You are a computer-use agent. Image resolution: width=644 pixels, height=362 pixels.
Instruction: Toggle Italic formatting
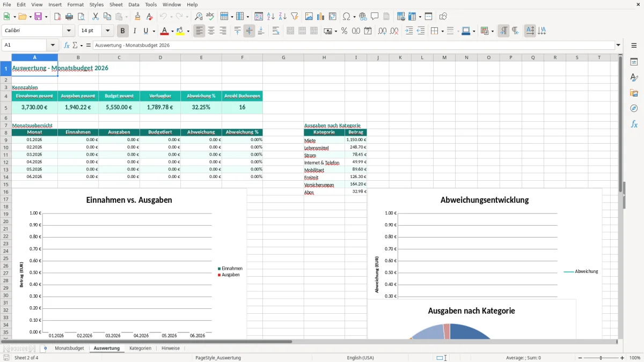pos(135,31)
